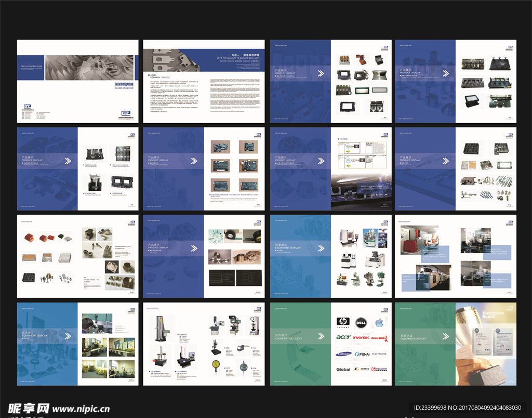Select the Dell logo
532x418 pixels.
click(361, 323)
